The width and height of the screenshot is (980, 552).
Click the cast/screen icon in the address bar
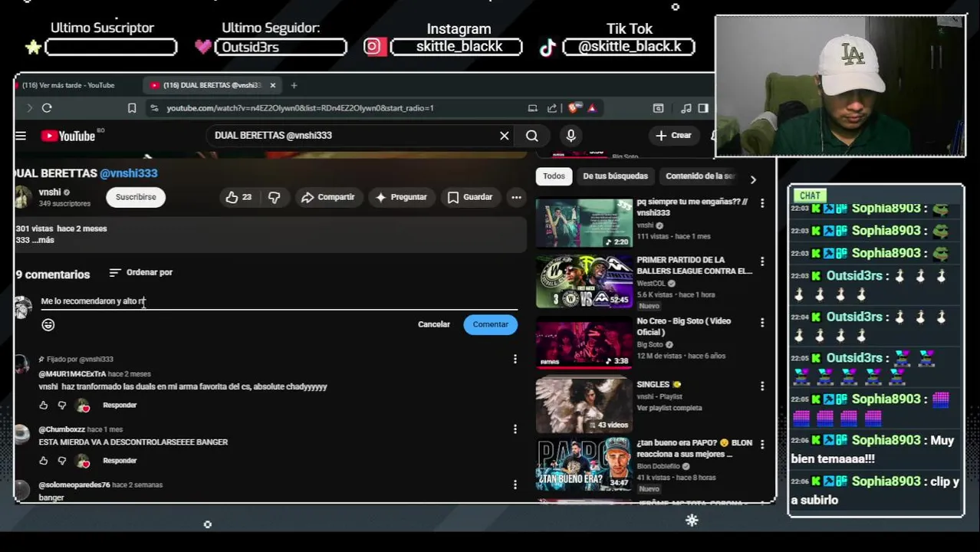click(533, 108)
